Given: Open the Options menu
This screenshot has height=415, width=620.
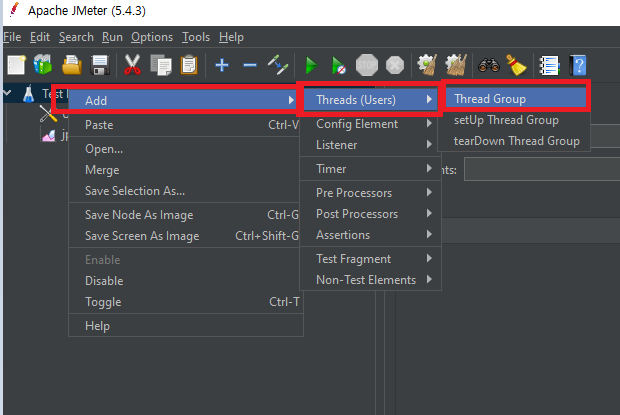Looking at the screenshot, I should (152, 37).
